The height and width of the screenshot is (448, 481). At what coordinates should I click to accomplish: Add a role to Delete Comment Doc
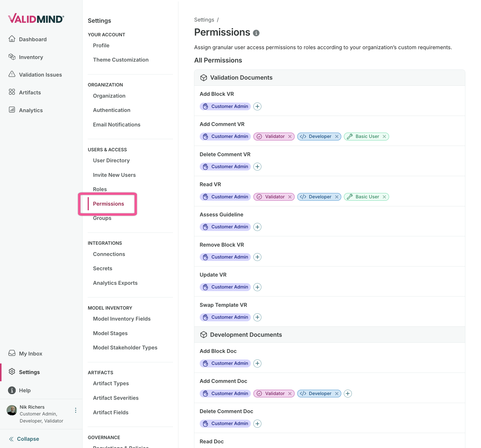coord(257,424)
